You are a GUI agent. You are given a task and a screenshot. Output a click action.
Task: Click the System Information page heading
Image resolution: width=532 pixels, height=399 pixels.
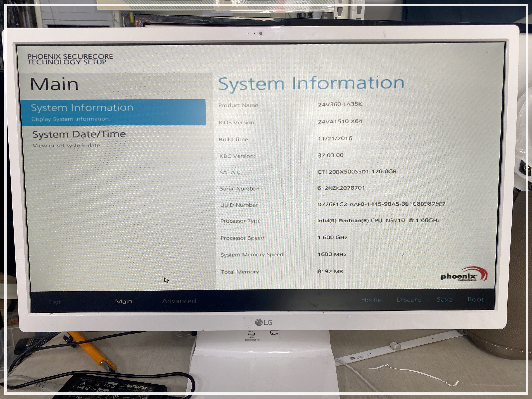311,83
